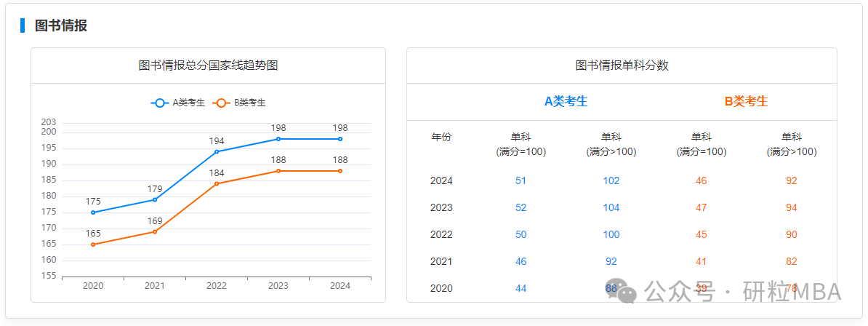Click the 2021 x-axis label on chart
Image resolution: width=868 pixels, height=326 pixels.
(x=155, y=286)
